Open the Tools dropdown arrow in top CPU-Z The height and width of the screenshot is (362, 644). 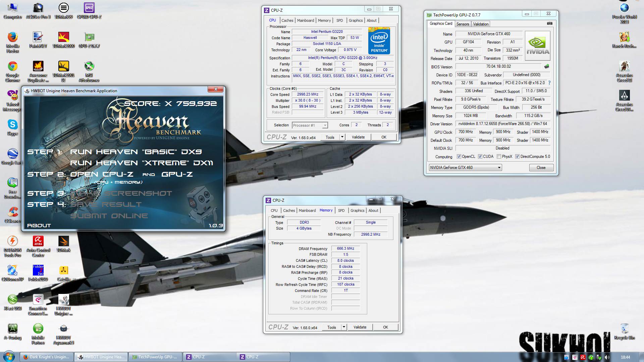(342, 137)
